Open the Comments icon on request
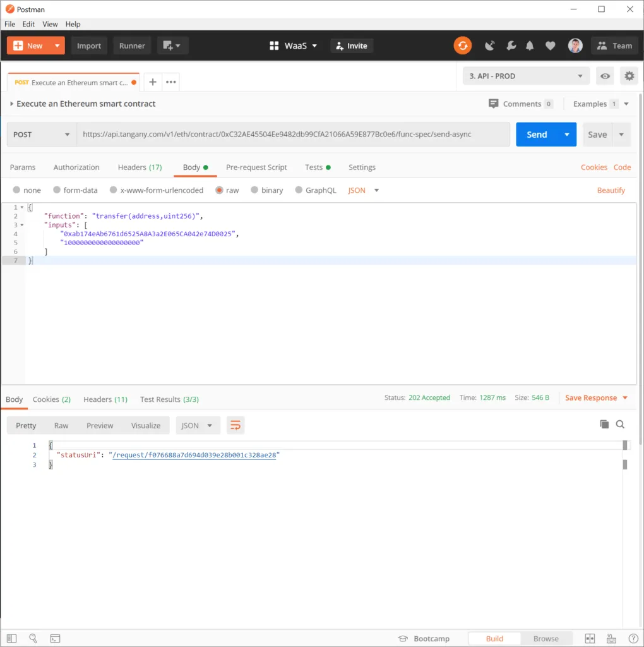Image resolution: width=644 pixels, height=647 pixels. (493, 104)
